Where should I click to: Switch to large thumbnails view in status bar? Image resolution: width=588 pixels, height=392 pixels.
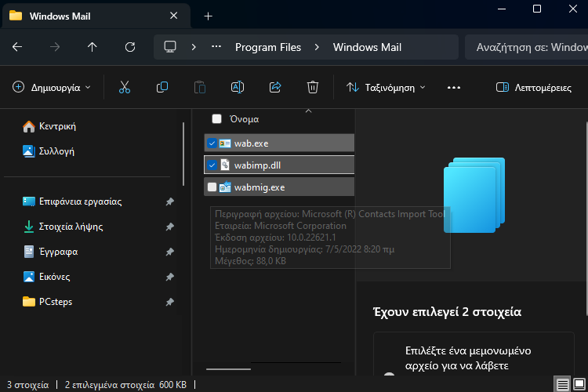tap(579, 384)
